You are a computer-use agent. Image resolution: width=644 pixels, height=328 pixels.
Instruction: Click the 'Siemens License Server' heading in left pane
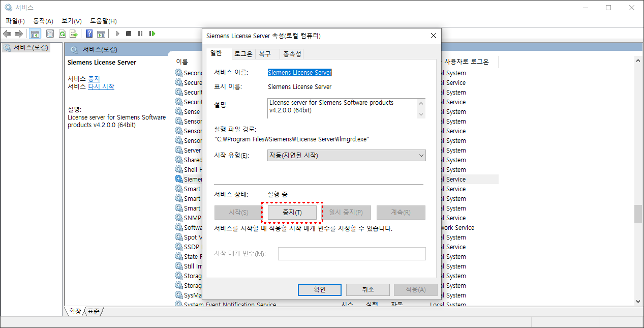102,62
